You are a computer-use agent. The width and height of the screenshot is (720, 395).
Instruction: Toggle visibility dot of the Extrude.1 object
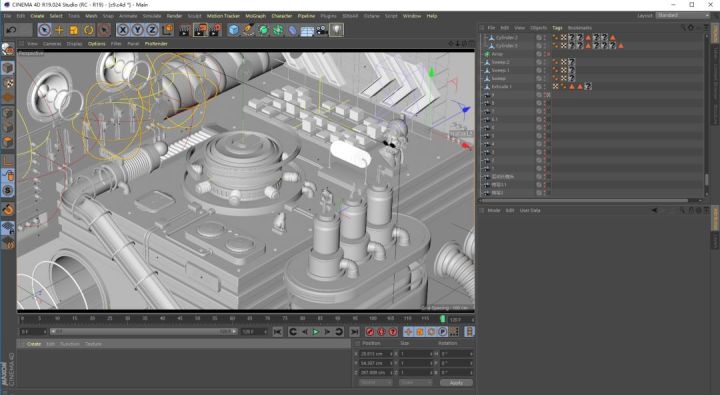(x=545, y=86)
